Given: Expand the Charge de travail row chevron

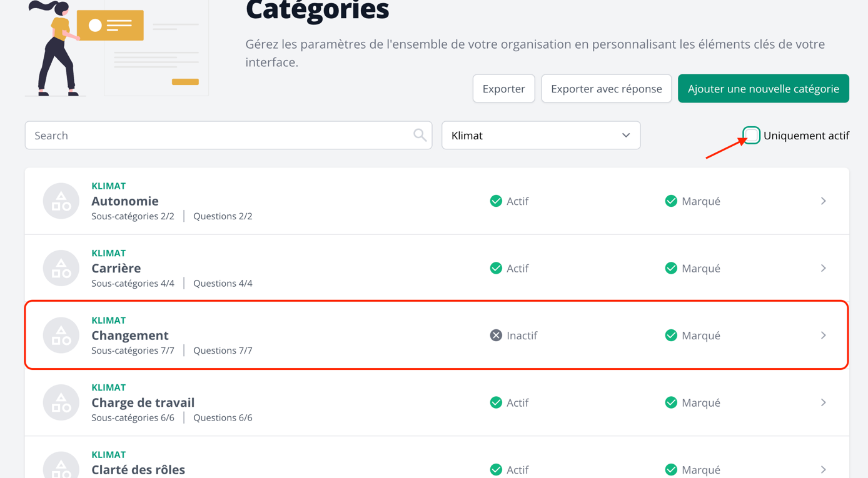Looking at the screenshot, I should point(824,402).
